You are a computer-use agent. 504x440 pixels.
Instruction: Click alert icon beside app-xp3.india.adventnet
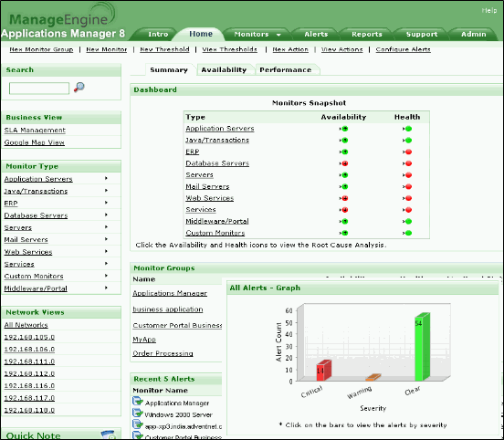(x=138, y=424)
